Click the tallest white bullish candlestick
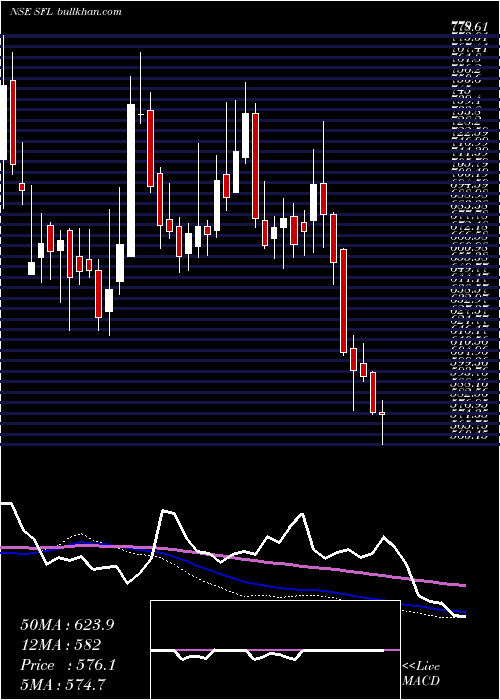 131,180
